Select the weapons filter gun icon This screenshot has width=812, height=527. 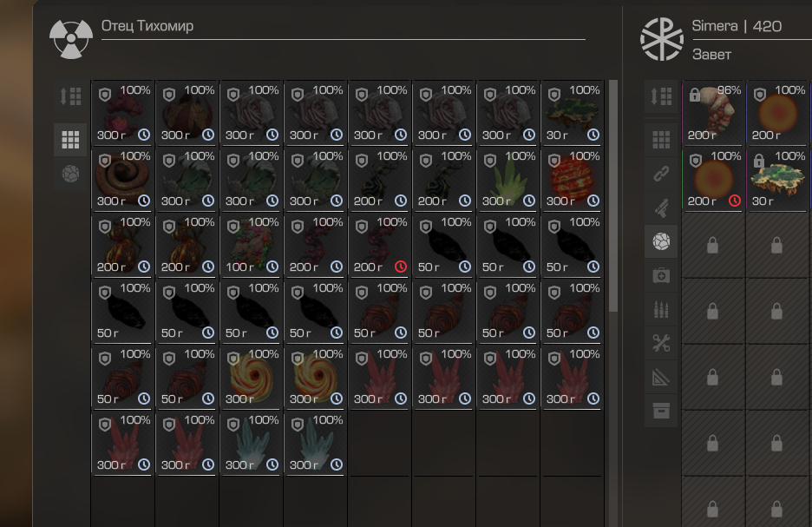click(x=661, y=208)
